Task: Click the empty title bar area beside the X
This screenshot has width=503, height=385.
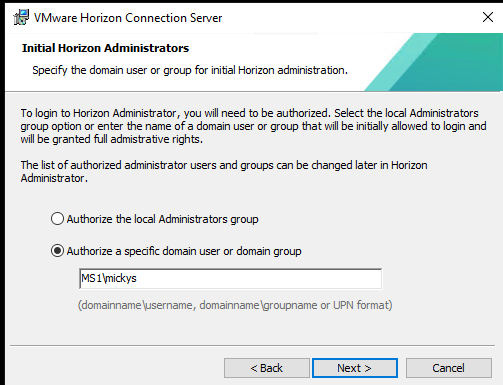Action: coord(350,17)
